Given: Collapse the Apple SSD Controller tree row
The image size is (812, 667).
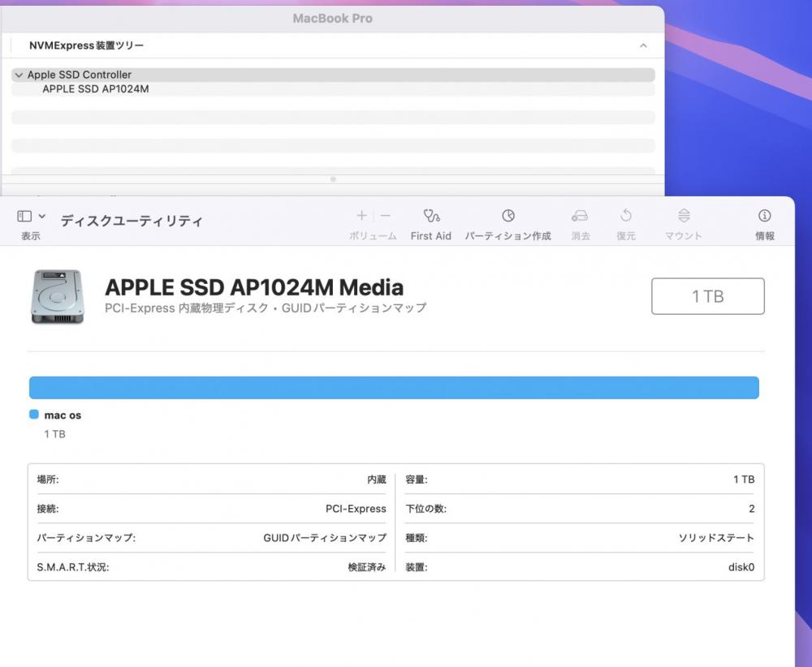Looking at the screenshot, I should [x=19, y=75].
